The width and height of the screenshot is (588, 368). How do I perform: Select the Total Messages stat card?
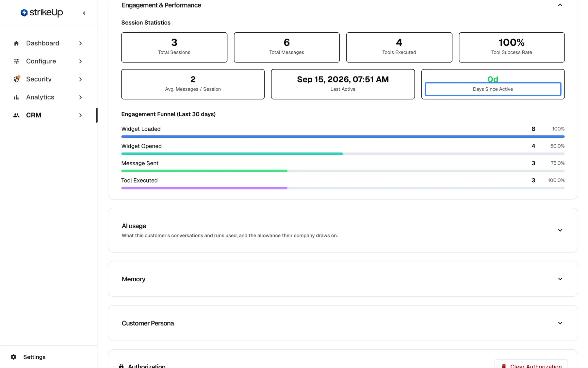point(286,47)
